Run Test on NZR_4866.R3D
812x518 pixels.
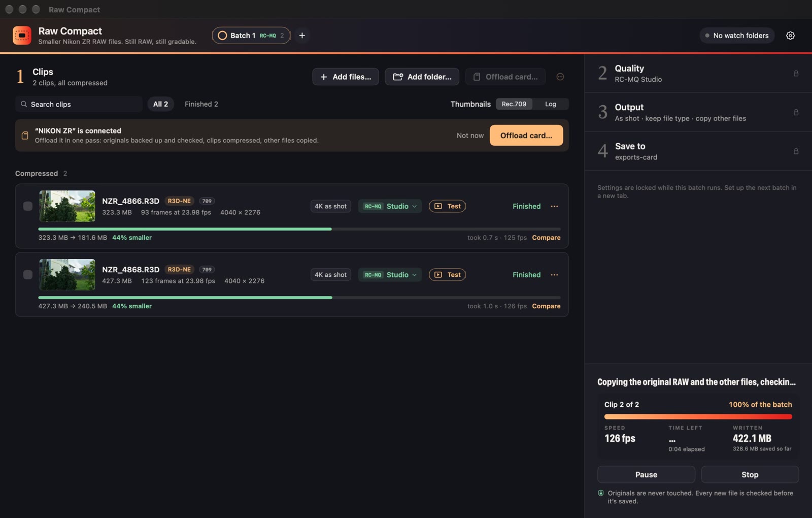click(x=447, y=206)
